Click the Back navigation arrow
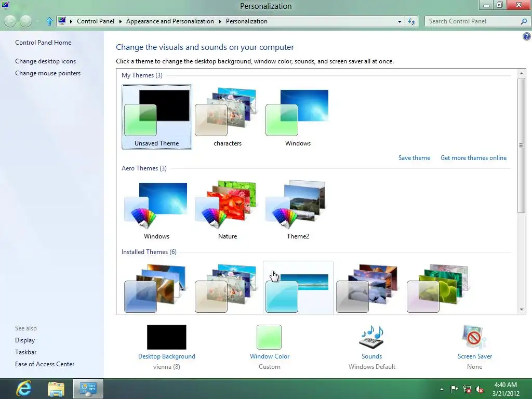Screen dimensions: 532x399 (10, 21)
